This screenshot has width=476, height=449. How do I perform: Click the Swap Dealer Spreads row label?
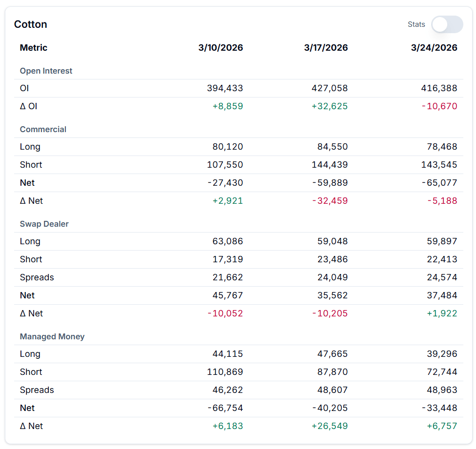[x=37, y=277]
